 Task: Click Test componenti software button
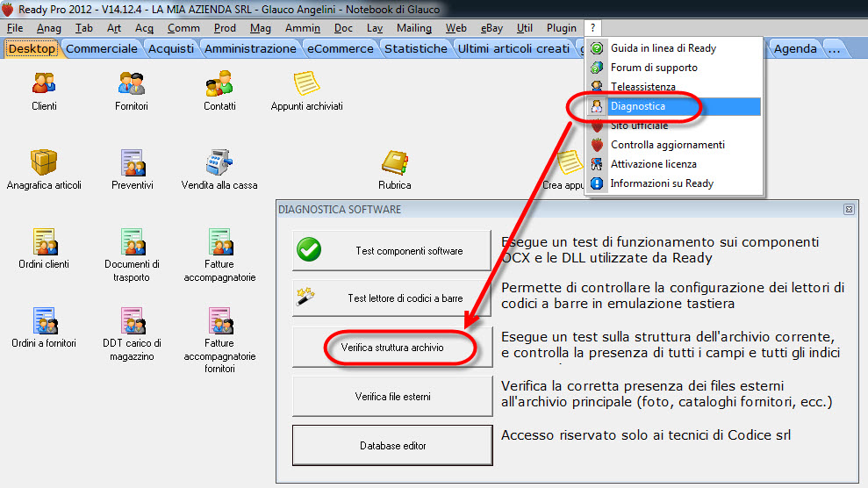tap(391, 251)
